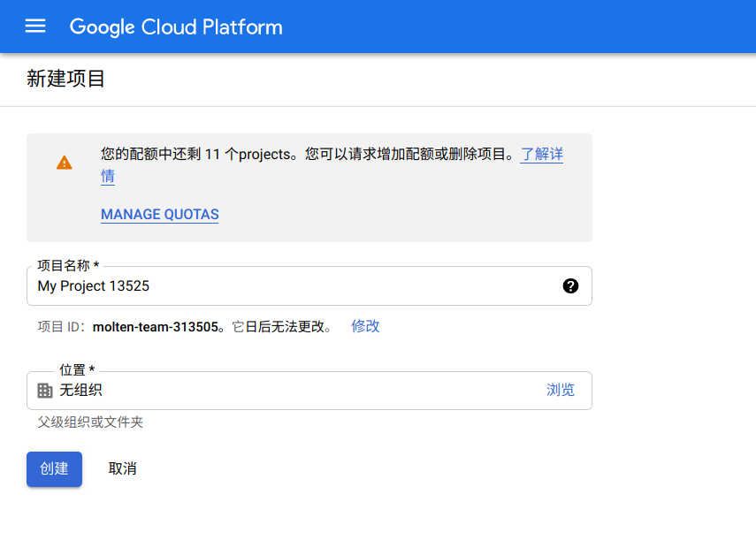Image resolution: width=756 pixels, height=555 pixels.
Task: Open the 了解详情 learn more link
Action: [541, 155]
